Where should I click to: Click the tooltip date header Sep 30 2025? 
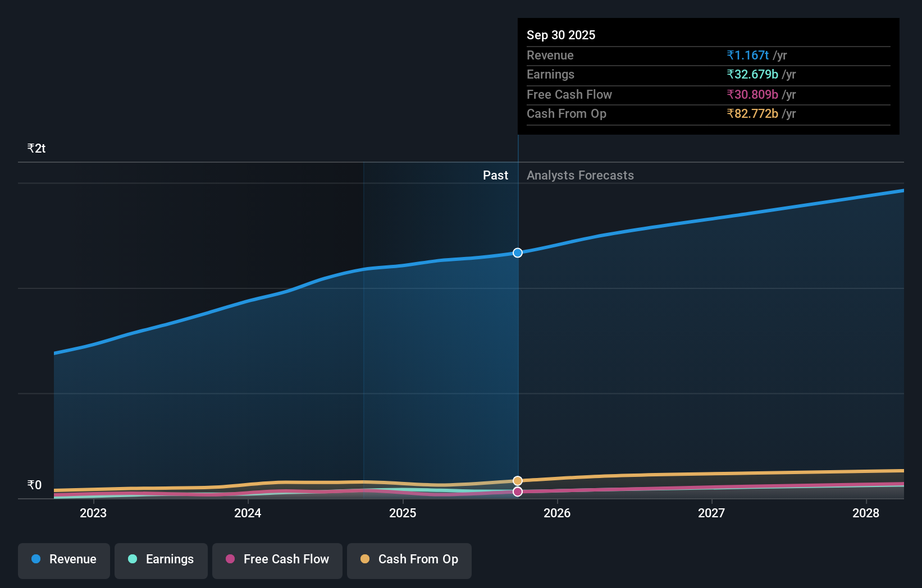(561, 35)
